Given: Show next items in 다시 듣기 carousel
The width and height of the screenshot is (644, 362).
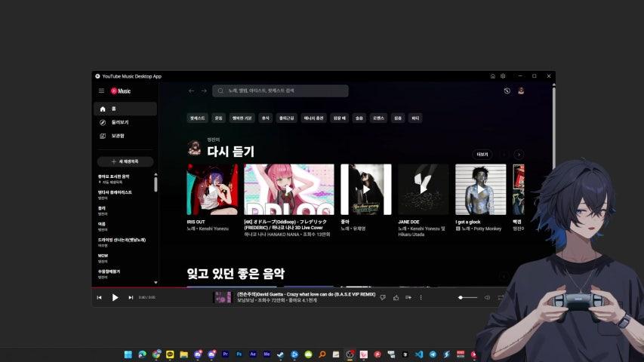Looking at the screenshot, I should coord(519,155).
